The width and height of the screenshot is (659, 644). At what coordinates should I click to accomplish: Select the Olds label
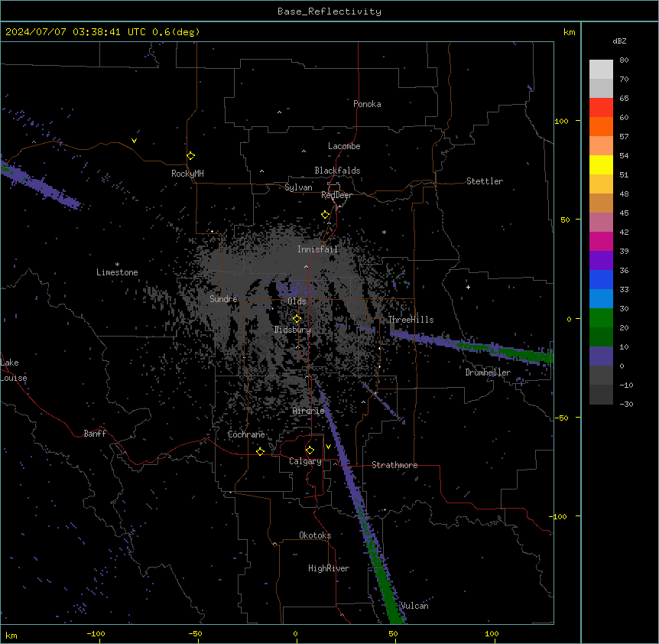click(x=297, y=301)
